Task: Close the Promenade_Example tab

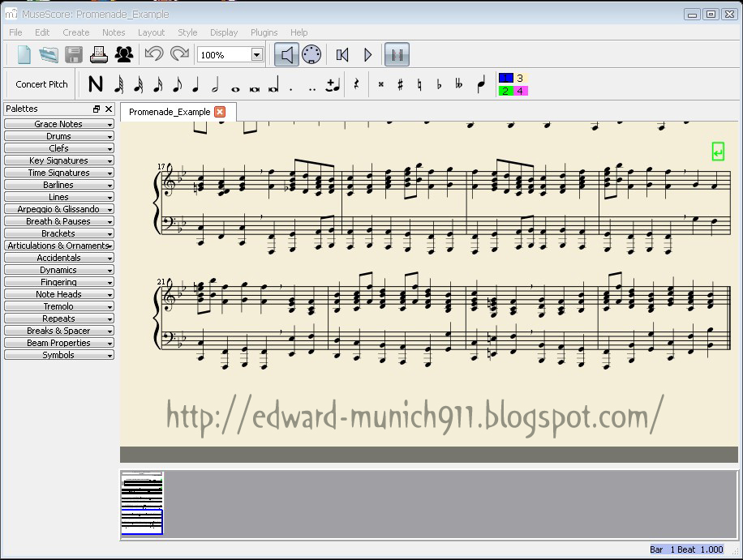Action: pyautogui.click(x=219, y=112)
